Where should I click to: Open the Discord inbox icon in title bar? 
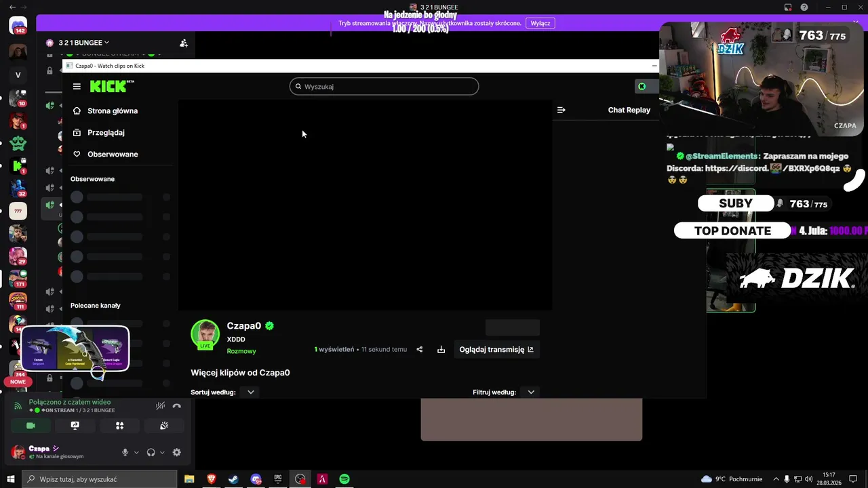pyautogui.click(x=787, y=7)
